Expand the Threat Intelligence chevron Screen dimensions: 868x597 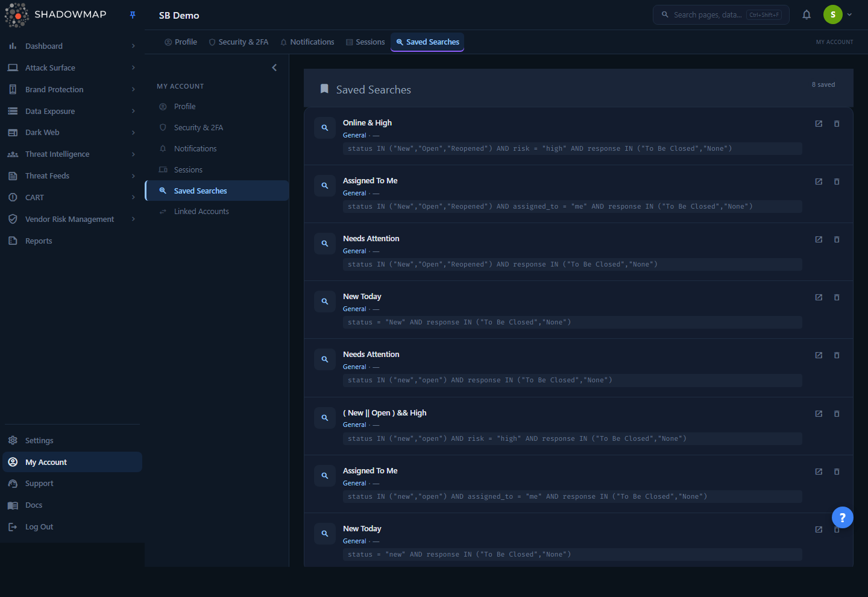click(x=133, y=154)
